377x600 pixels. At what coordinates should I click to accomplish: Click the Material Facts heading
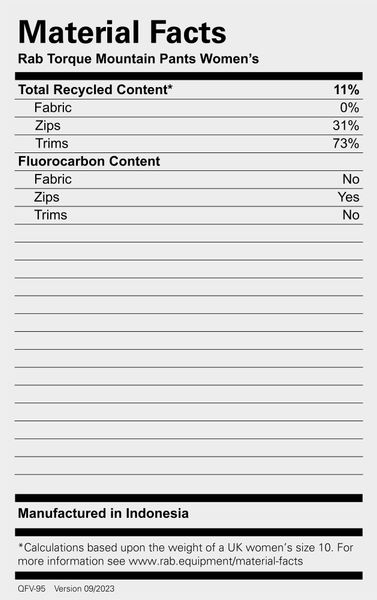(x=122, y=33)
